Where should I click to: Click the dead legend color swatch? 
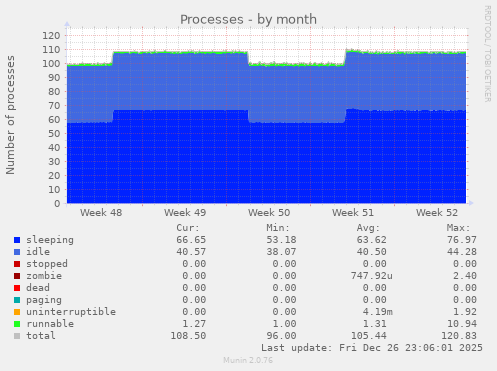[17, 288]
